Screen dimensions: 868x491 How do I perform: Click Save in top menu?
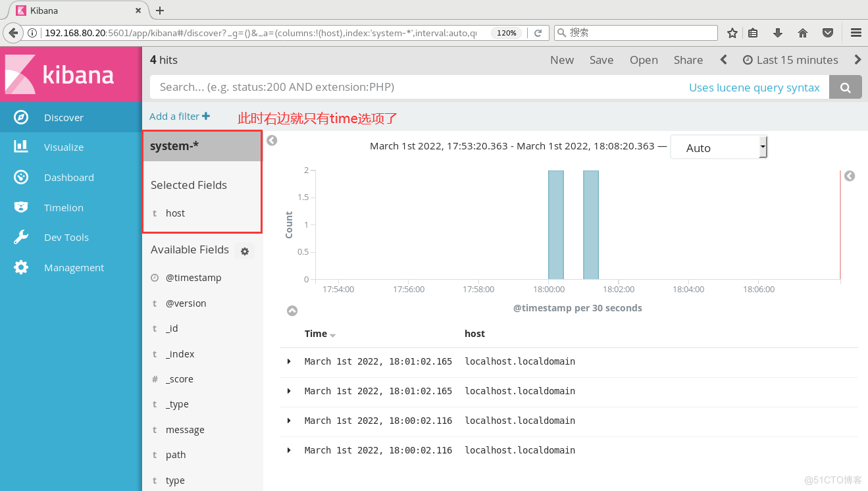pyautogui.click(x=601, y=60)
